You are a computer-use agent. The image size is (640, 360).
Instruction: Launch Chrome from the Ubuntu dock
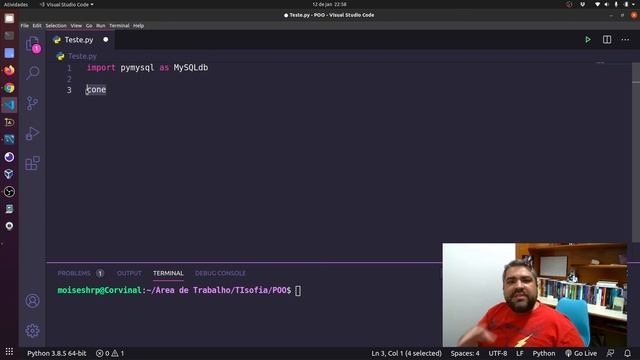click(9, 88)
